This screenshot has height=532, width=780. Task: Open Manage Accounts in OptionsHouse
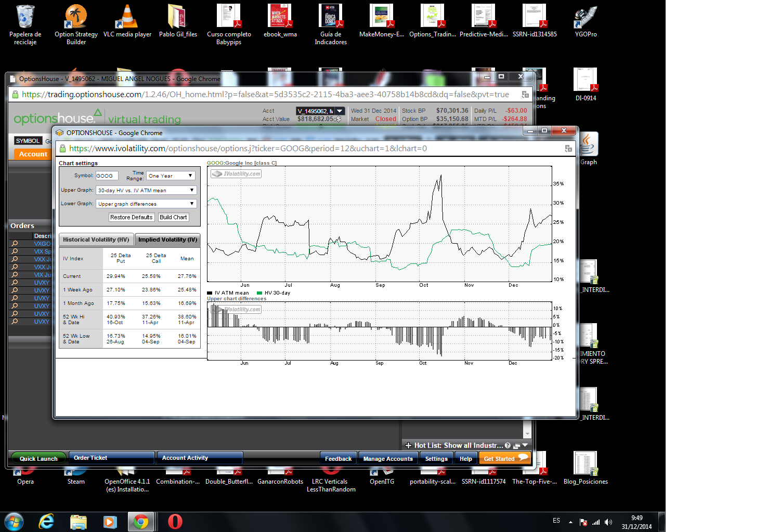(x=388, y=459)
